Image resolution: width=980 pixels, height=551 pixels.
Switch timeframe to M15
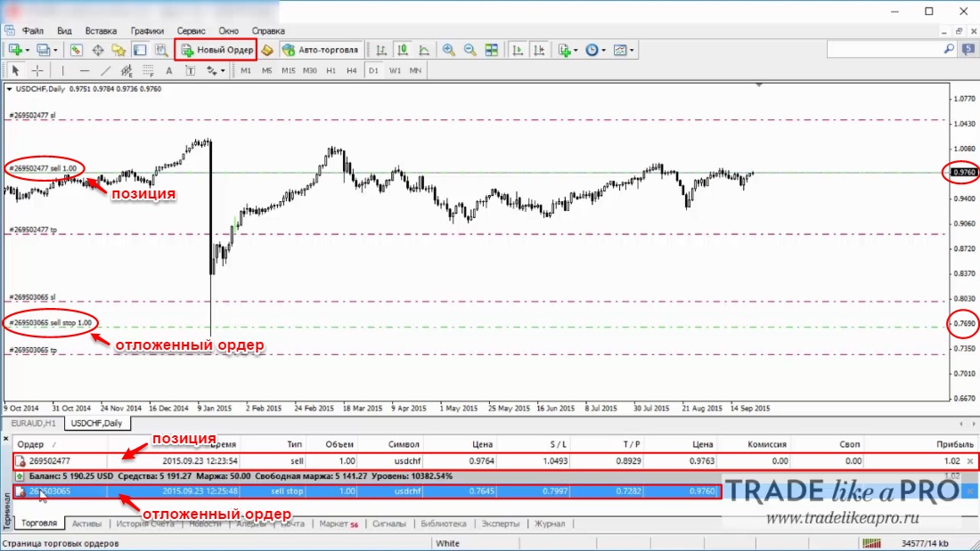coord(288,70)
